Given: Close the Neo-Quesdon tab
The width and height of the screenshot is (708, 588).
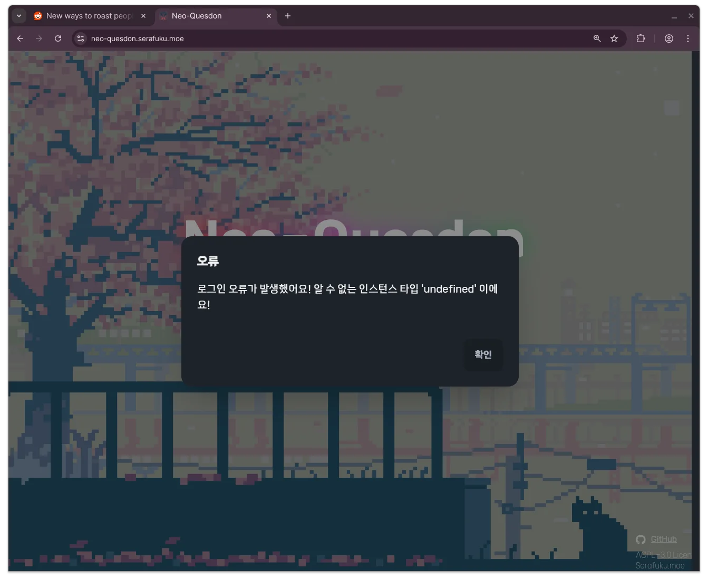Looking at the screenshot, I should [x=269, y=16].
